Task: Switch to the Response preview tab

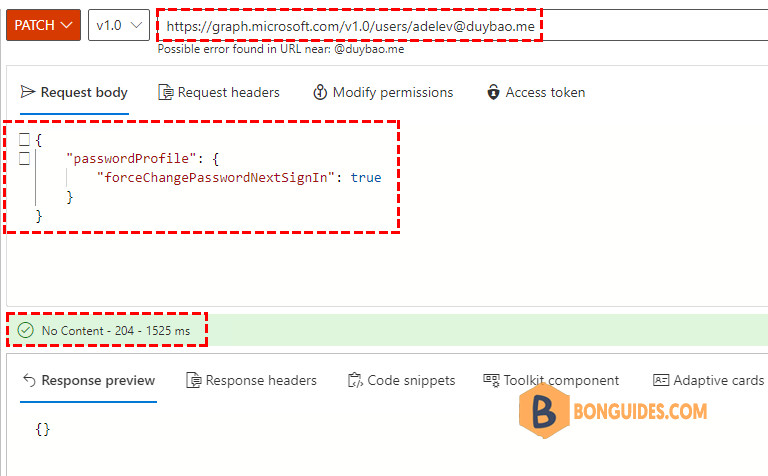Action: point(89,381)
